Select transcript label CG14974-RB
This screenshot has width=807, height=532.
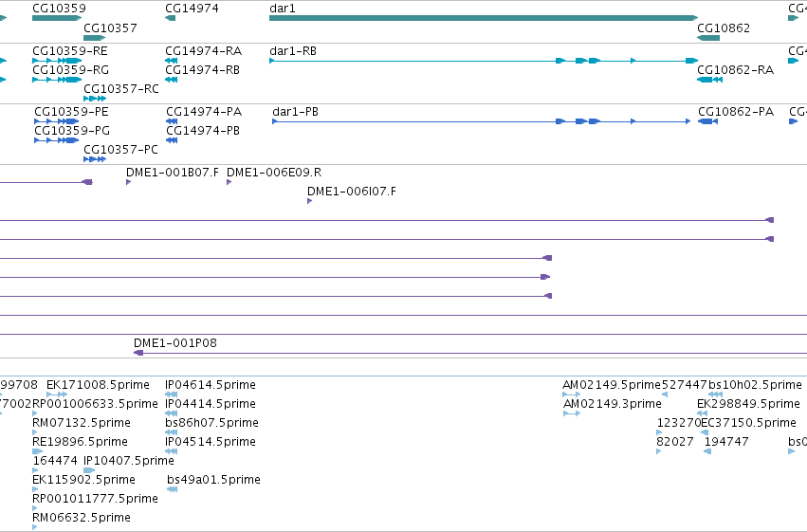[x=202, y=70]
